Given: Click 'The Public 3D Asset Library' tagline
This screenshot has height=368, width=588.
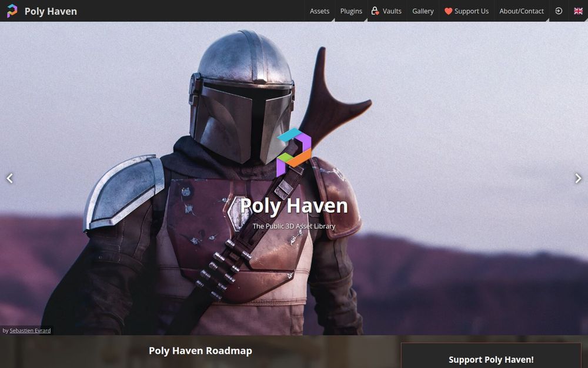Looking at the screenshot, I should [293, 226].
